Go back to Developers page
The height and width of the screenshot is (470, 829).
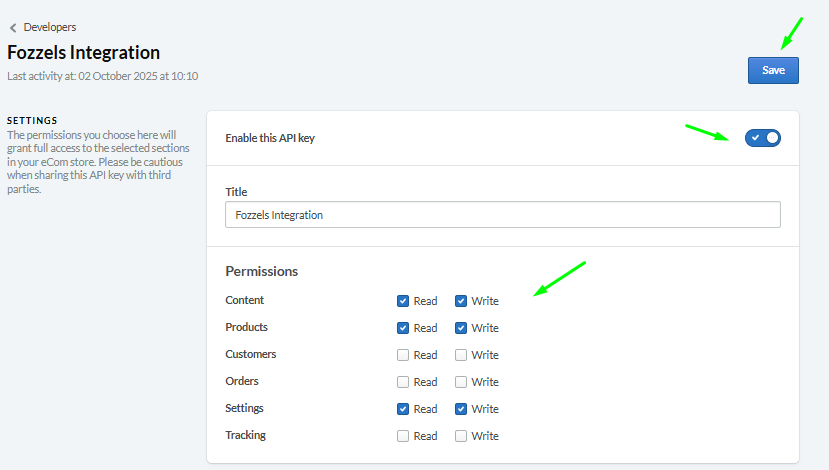pos(49,27)
